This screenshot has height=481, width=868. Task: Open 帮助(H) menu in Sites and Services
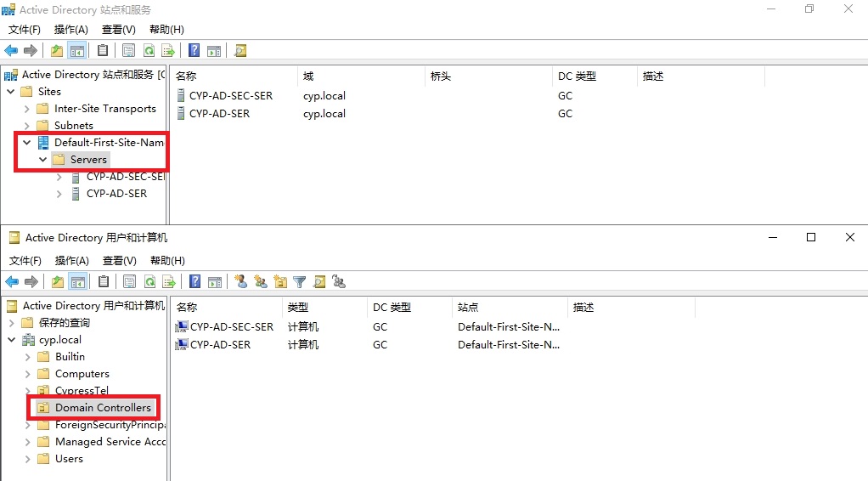click(x=166, y=30)
